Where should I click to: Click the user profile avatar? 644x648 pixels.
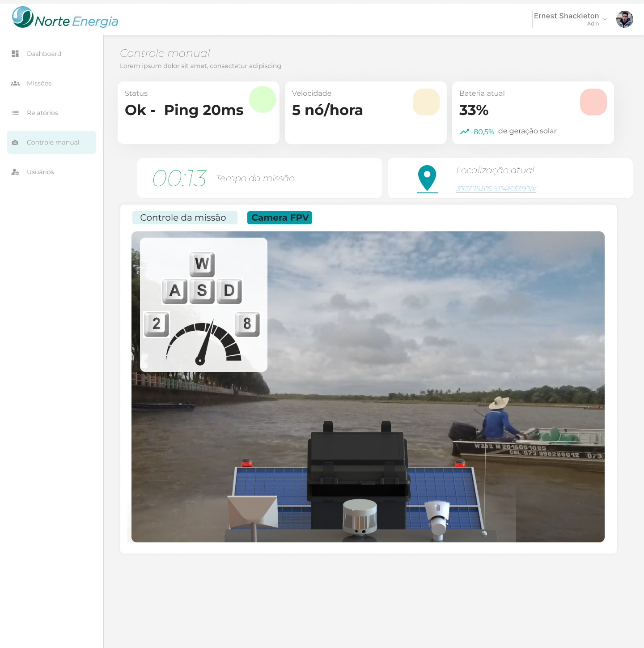pyautogui.click(x=625, y=19)
